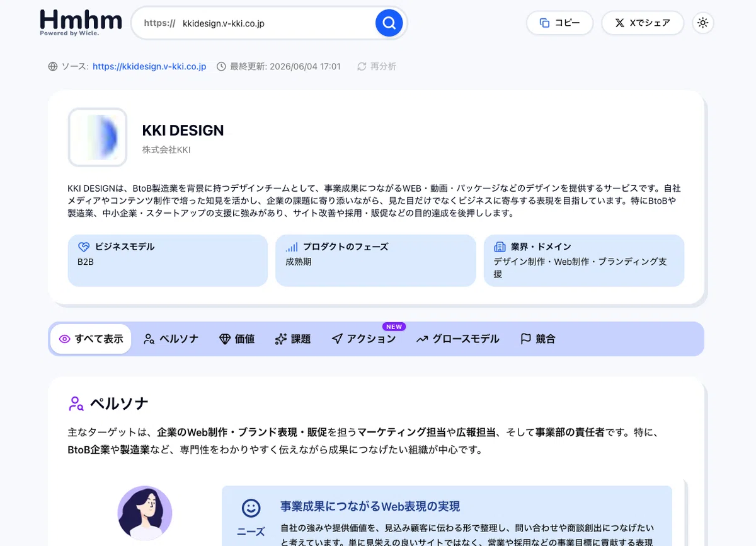
Task: Switch to the ペルソナ tab
Action: point(171,339)
